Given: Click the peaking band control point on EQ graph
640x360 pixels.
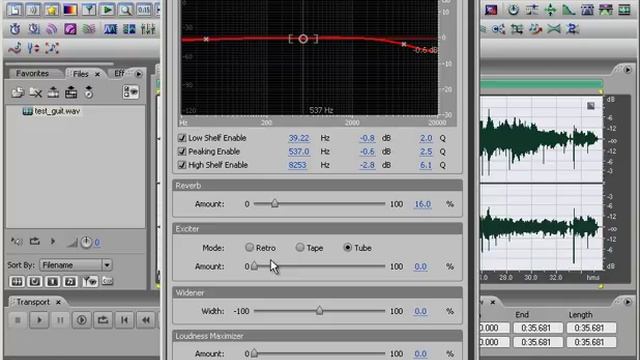Looking at the screenshot, I should click(x=303, y=39).
